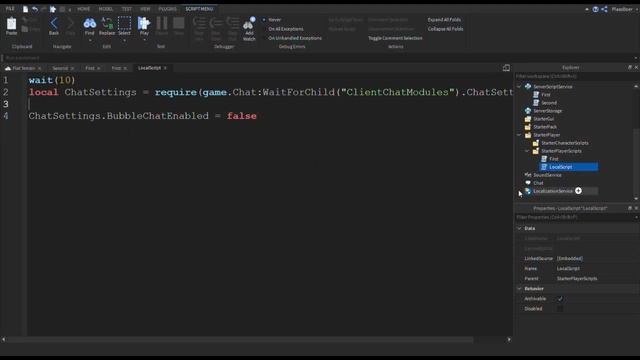Screen dimensions: 640x360
Task: Open Find with the binoculars icon
Action: [89, 23]
